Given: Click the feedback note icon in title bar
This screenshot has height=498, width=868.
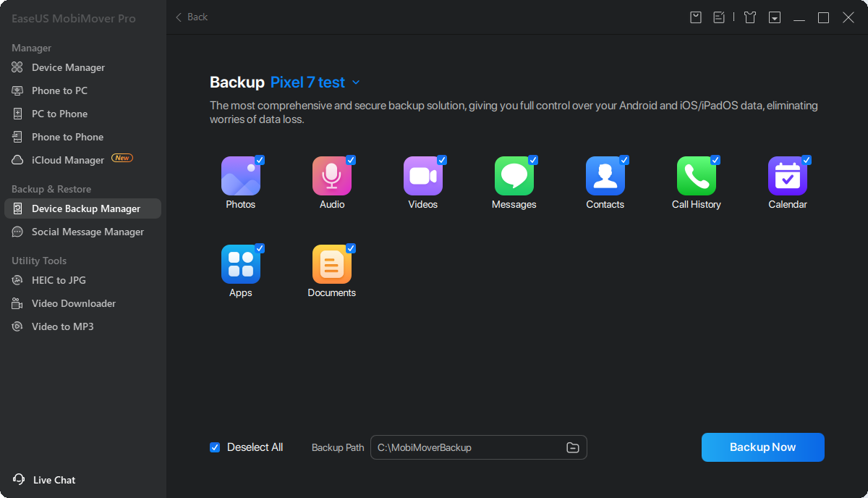Looking at the screenshot, I should pyautogui.click(x=719, y=17).
